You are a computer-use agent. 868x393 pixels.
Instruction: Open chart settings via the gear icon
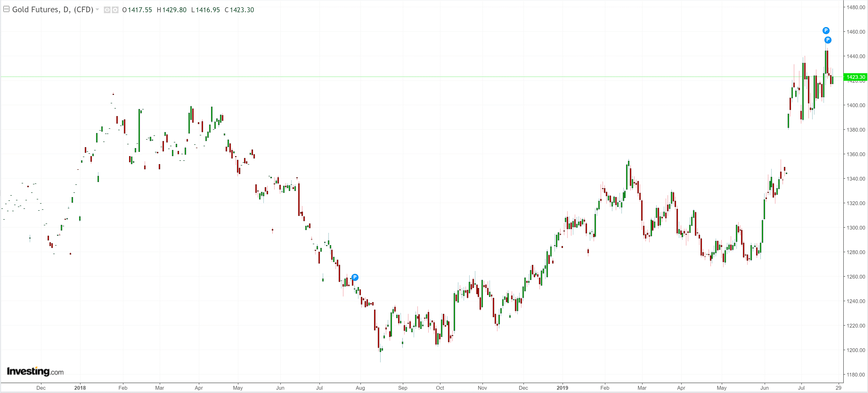(x=115, y=10)
